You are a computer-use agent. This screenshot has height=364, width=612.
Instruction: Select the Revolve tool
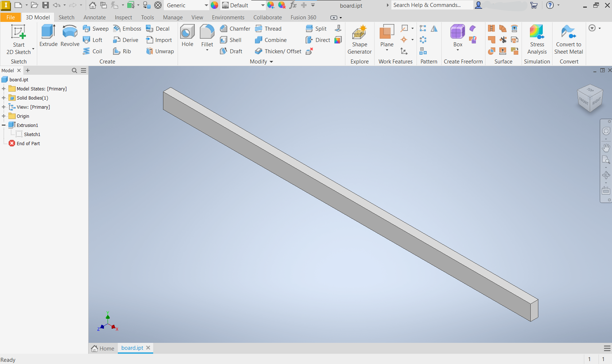pos(70,36)
